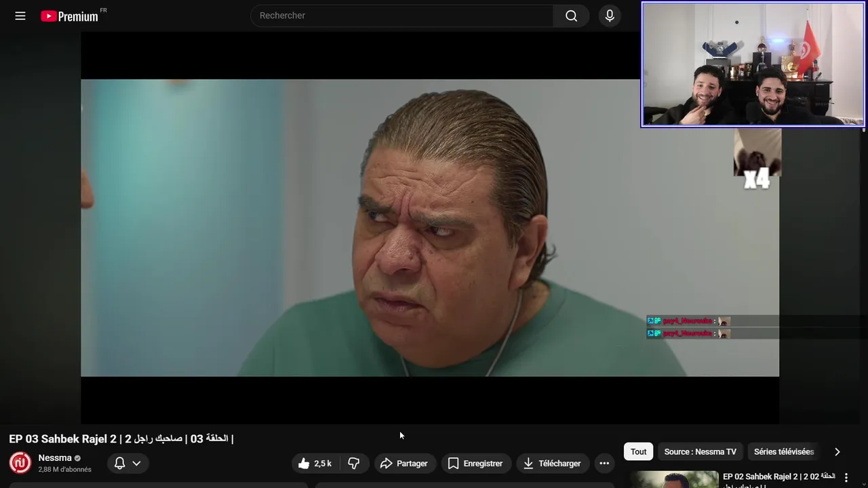Click the Télécharger download button
The image size is (868, 488).
coord(552,464)
